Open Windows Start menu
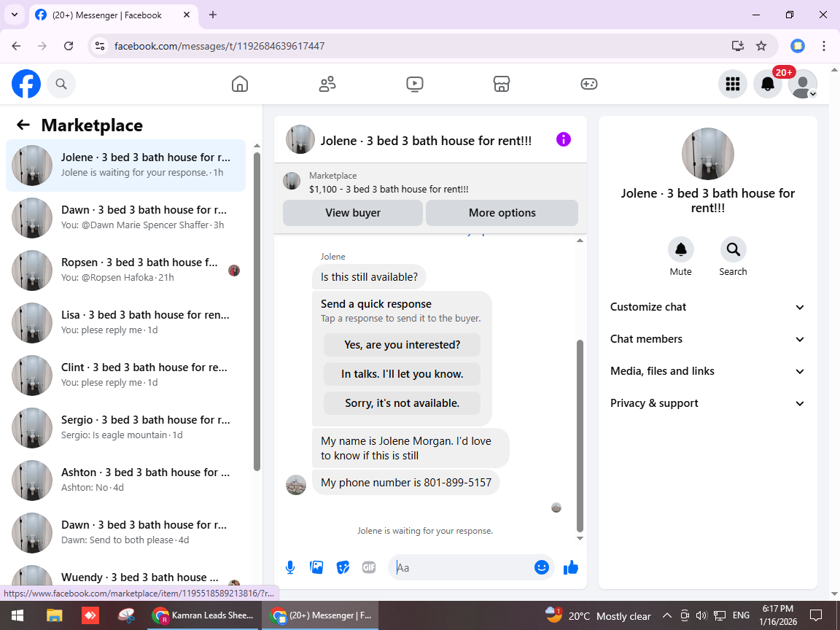Image resolution: width=840 pixels, height=630 pixels. (x=17, y=615)
